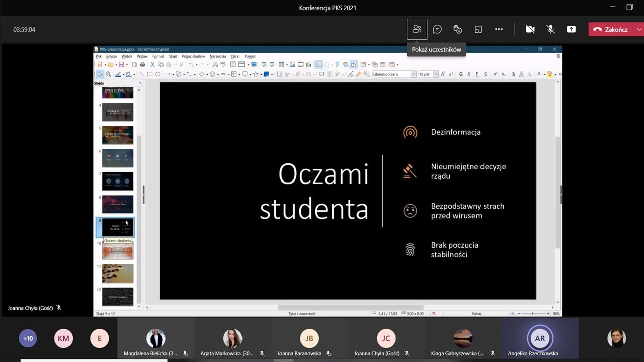This screenshot has height=362, width=644.
Task: Open the Plik menu in Impress
Action: (x=99, y=56)
